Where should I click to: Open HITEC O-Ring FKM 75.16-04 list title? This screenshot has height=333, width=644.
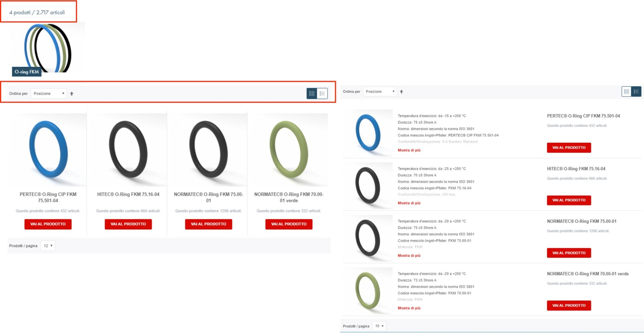[x=576, y=169]
